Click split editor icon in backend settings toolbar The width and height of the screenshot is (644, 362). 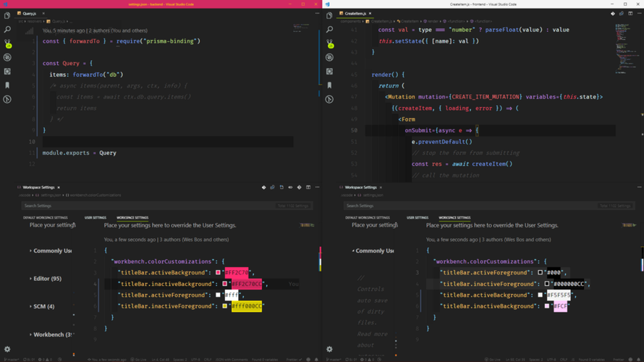pos(308,188)
